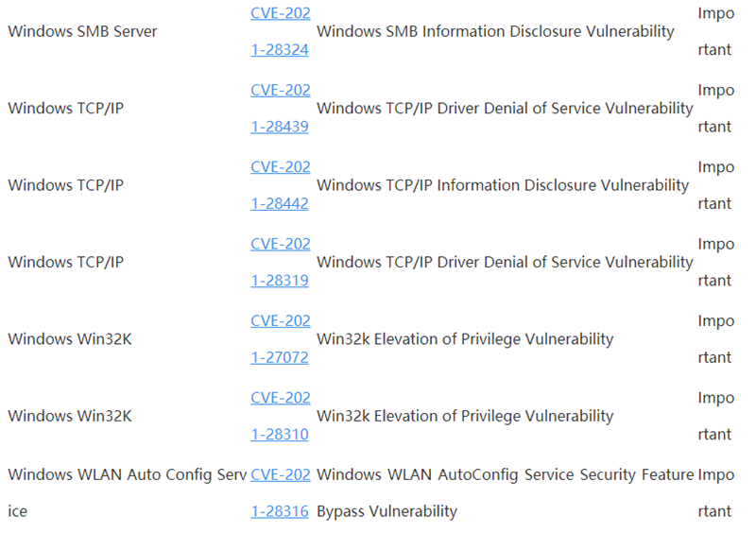Viewport: 756px width, 533px height.
Task: Click the Important severity for the SMB Server row
Action: pyautogui.click(x=715, y=13)
